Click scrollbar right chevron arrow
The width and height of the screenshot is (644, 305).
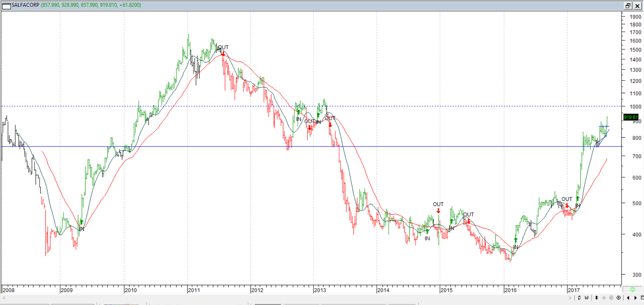click(x=570, y=298)
